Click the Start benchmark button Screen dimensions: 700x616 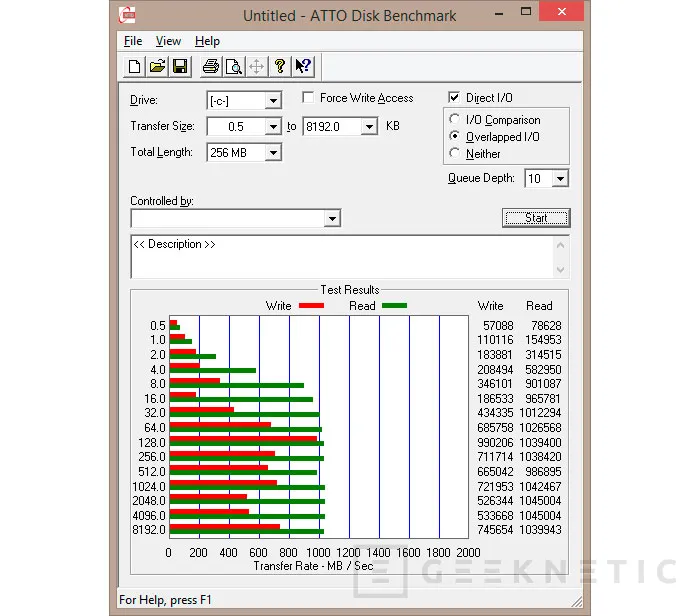[536, 218]
